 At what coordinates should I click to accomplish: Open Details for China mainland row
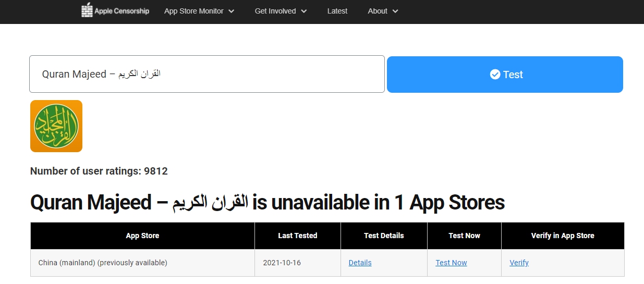point(360,263)
